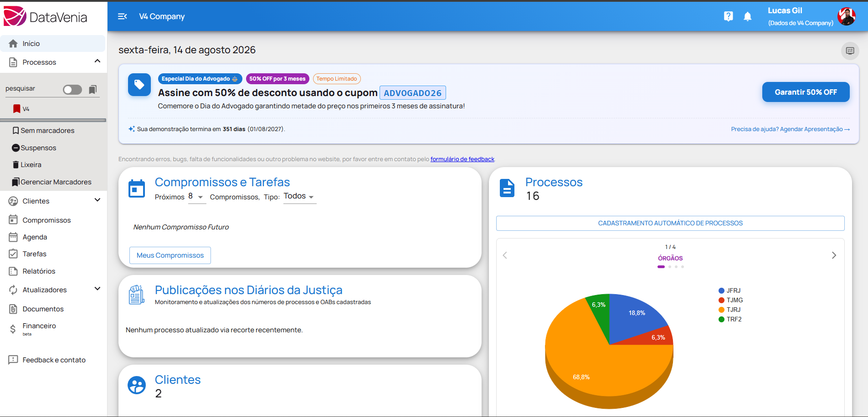The height and width of the screenshot is (417, 868).
Task: Click the ADVOGADO26 coupon code
Action: click(x=413, y=93)
